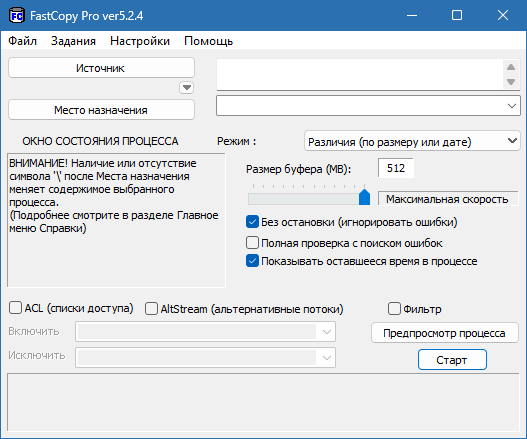Open the Режим mode dropdown
This screenshot has width=527, height=439.
pos(412,141)
